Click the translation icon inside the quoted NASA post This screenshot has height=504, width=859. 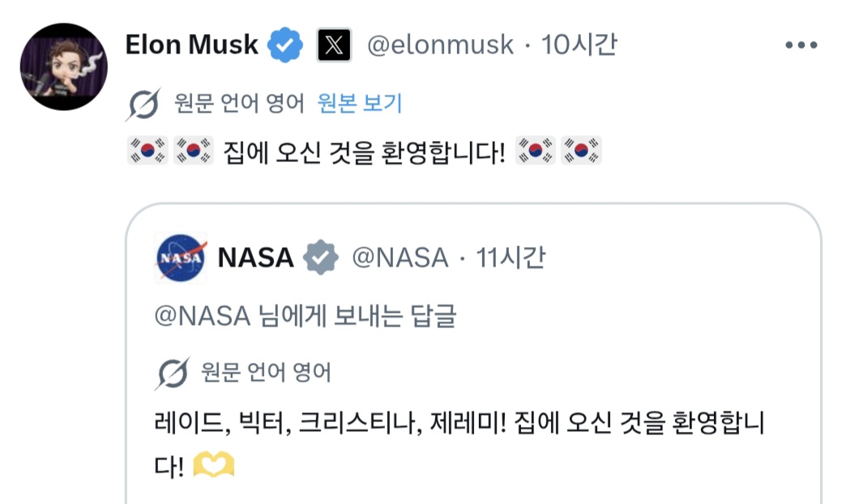click(171, 374)
